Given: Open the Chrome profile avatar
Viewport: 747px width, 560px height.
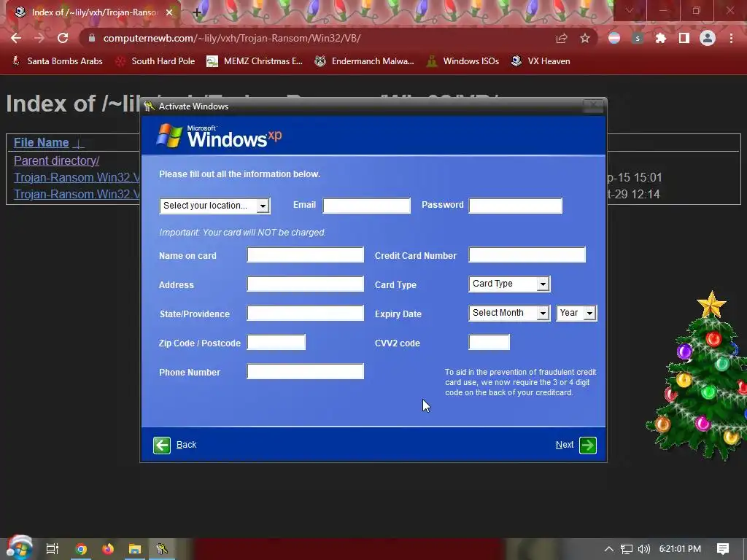Looking at the screenshot, I should click(708, 39).
